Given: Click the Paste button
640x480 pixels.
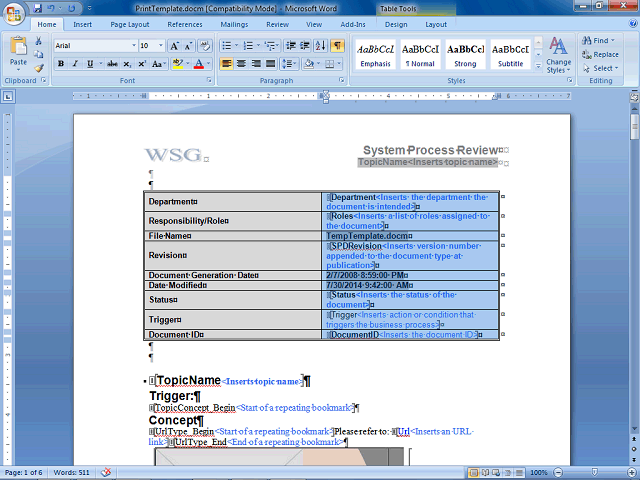Looking at the screenshot, I should 18,53.
